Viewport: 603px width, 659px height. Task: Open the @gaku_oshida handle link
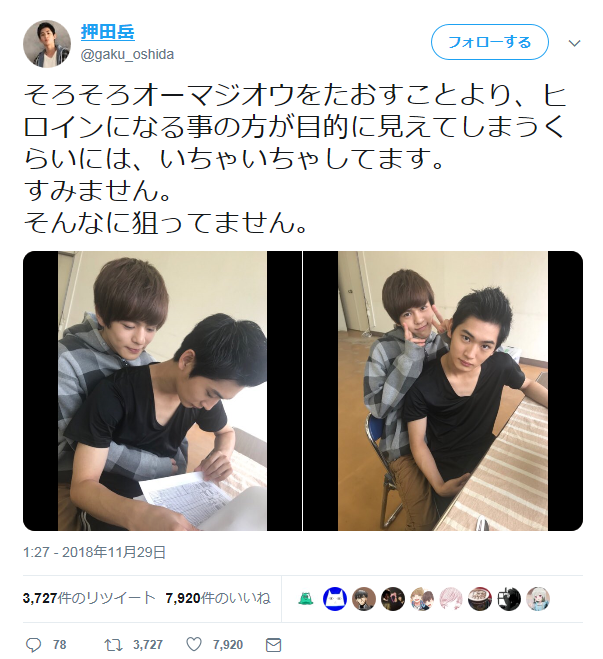127,55
